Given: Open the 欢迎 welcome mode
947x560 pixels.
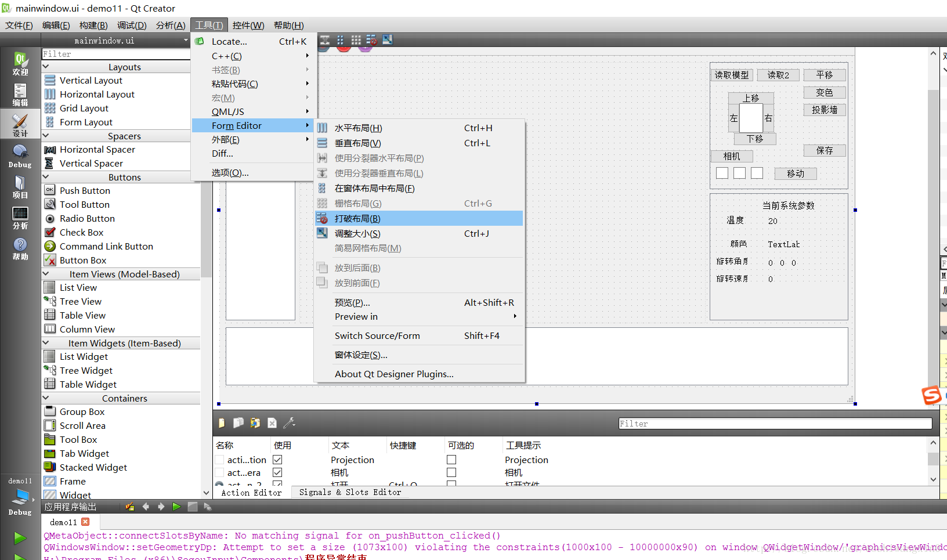Looking at the screenshot, I should pos(20,64).
